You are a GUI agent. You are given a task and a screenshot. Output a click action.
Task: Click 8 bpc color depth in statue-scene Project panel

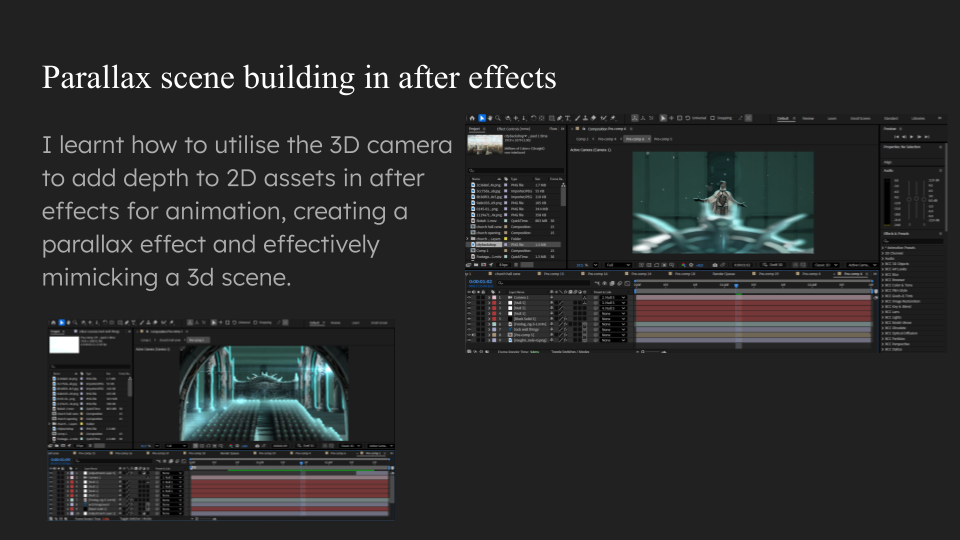pos(503,264)
